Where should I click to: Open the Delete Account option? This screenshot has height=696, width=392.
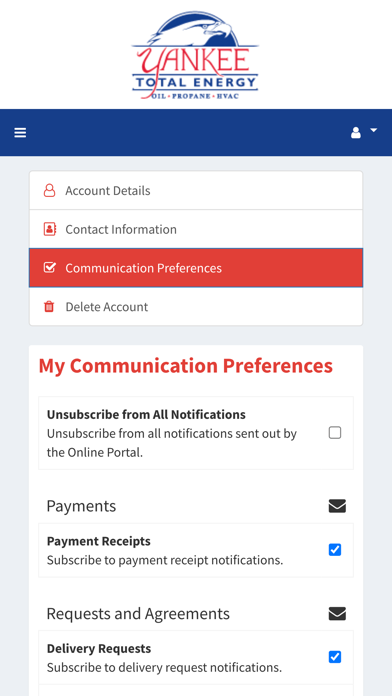coord(196,306)
